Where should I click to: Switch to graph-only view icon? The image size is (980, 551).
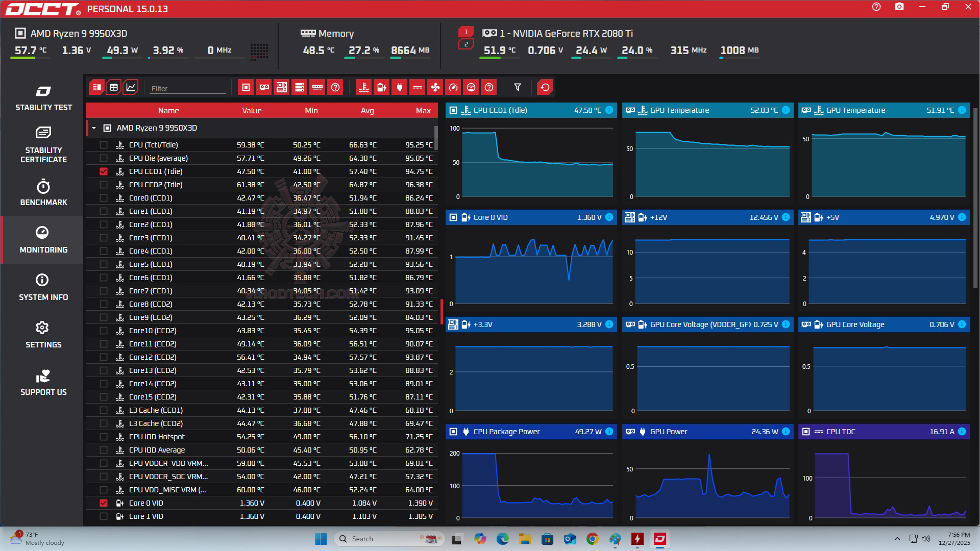(x=131, y=87)
